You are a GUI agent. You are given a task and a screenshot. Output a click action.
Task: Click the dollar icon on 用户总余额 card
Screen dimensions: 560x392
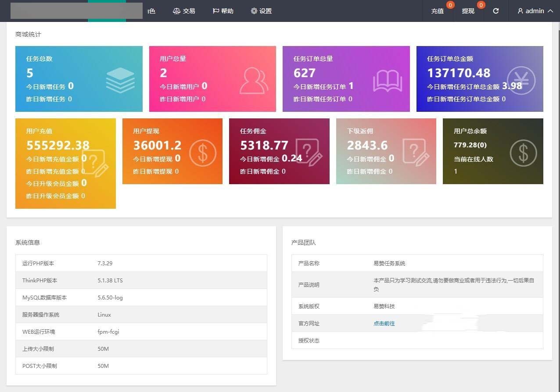(x=523, y=153)
